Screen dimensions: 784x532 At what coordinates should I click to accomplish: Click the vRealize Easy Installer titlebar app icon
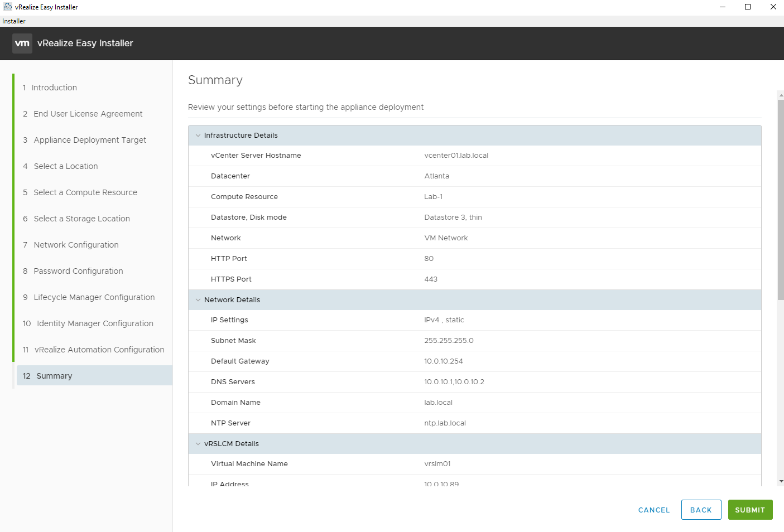pyautogui.click(x=7, y=7)
